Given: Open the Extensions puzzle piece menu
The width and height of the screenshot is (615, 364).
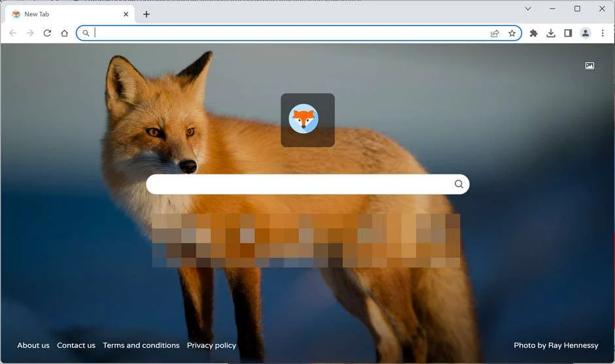Looking at the screenshot, I should click(x=533, y=33).
